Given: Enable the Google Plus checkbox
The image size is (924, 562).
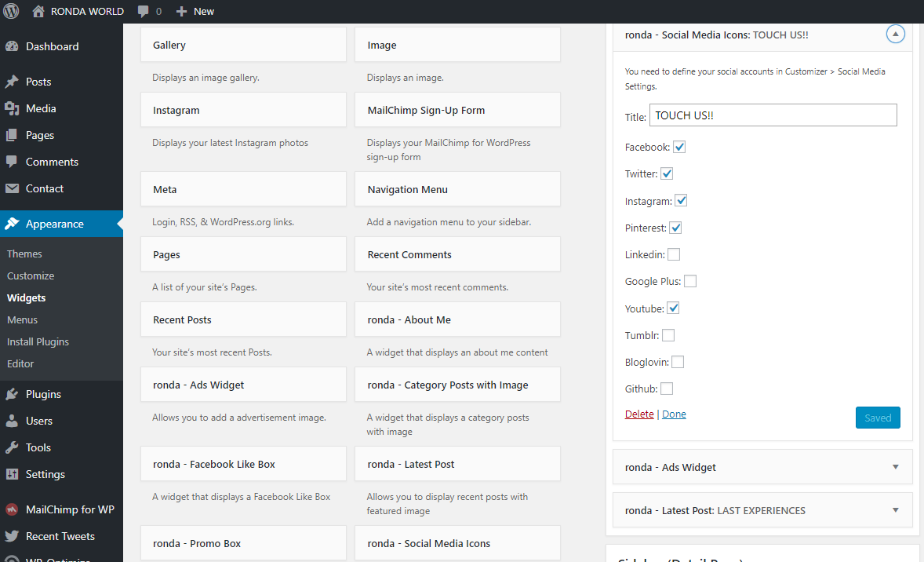Looking at the screenshot, I should pyautogui.click(x=690, y=281).
